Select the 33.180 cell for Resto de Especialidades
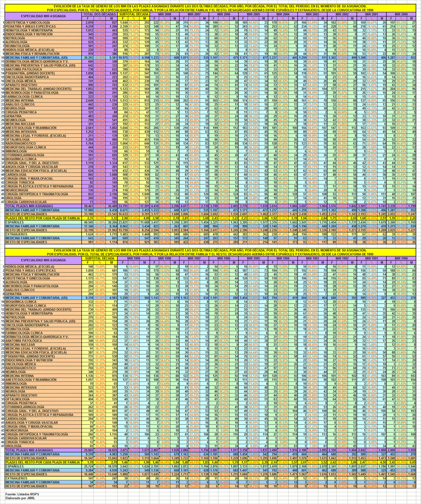 88,214
